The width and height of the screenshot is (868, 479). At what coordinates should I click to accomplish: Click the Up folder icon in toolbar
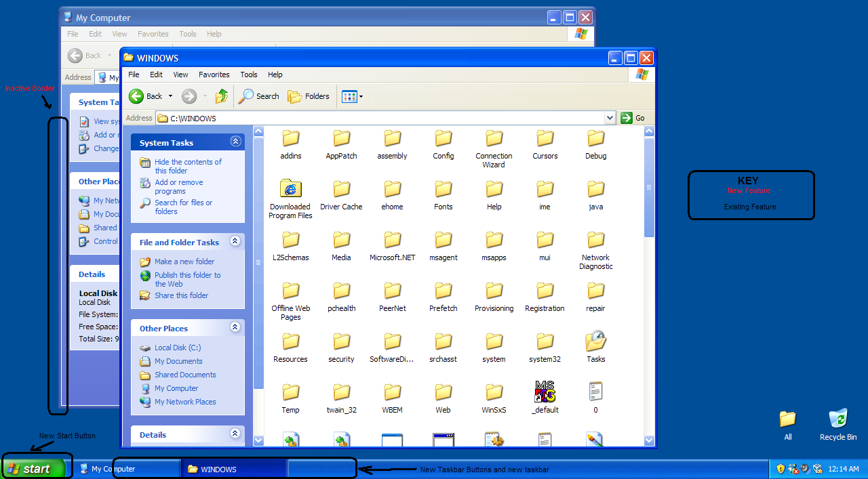(222, 96)
